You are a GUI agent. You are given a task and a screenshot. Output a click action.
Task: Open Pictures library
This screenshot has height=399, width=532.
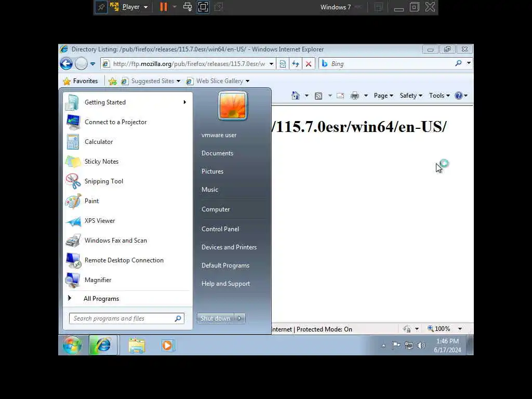212,171
